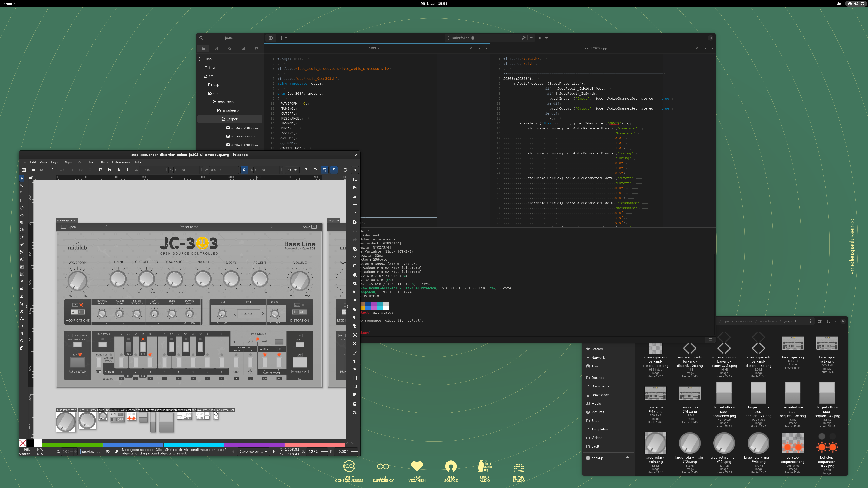Open the Starred location in Files sidebar

pos(597,349)
